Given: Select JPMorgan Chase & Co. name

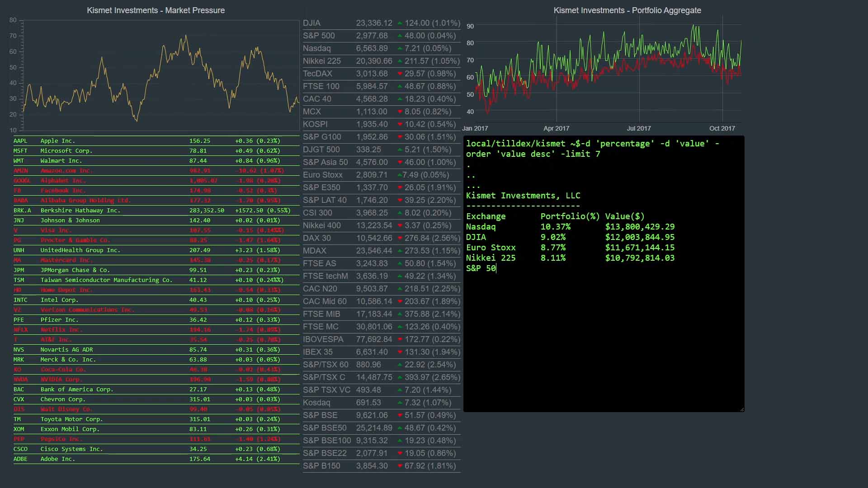Looking at the screenshot, I should [x=75, y=270].
